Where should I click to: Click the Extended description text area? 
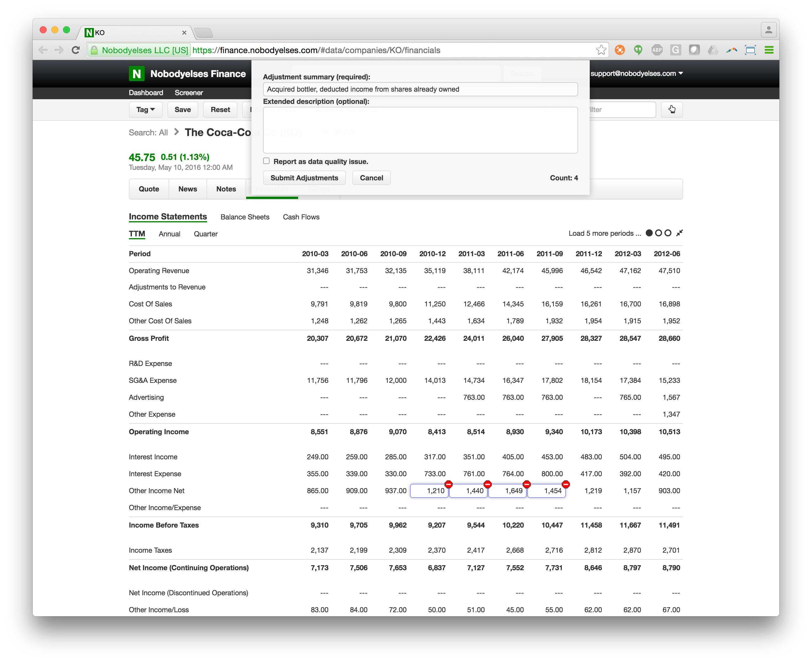point(420,130)
